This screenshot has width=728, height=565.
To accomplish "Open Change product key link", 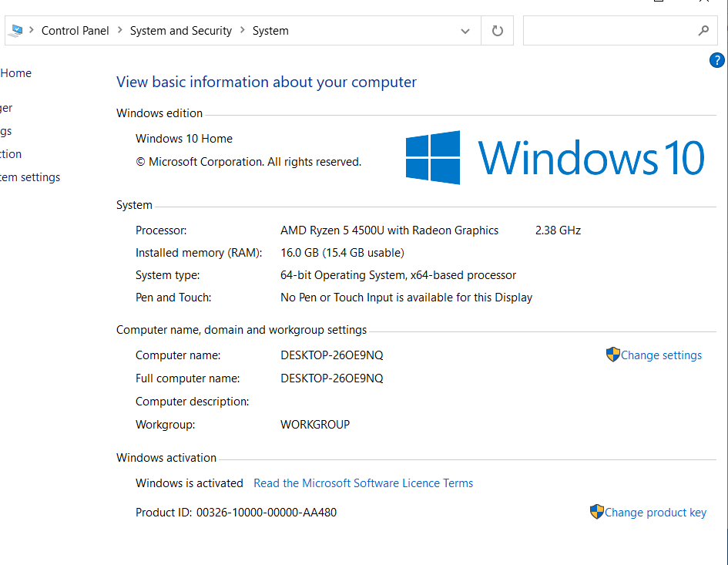I will pos(655,513).
